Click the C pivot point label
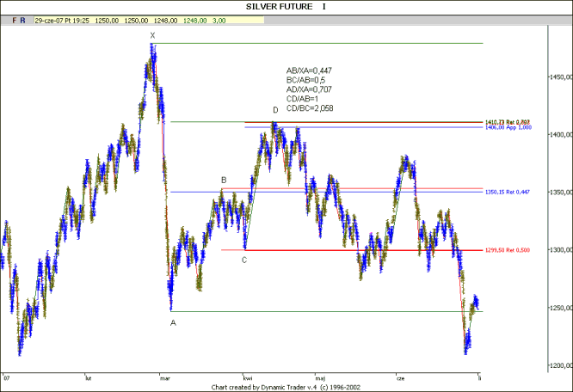The height and width of the screenshot is (392, 573). coord(244,259)
